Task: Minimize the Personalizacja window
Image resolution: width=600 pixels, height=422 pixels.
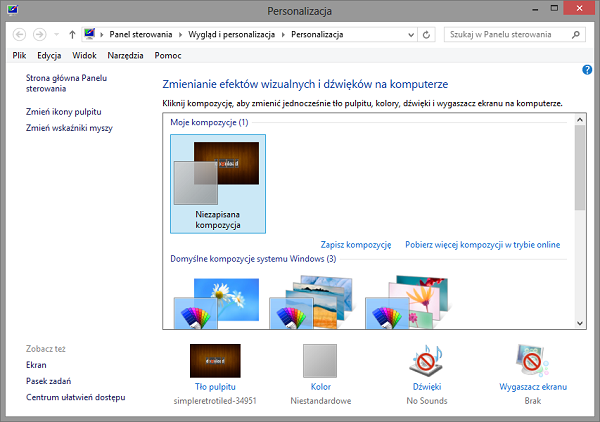Action: [x=535, y=9]
